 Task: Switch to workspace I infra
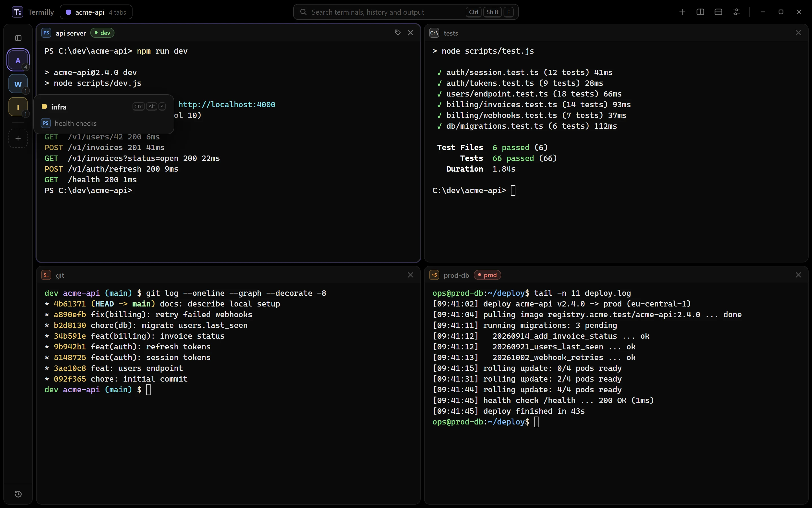(18, 107)
